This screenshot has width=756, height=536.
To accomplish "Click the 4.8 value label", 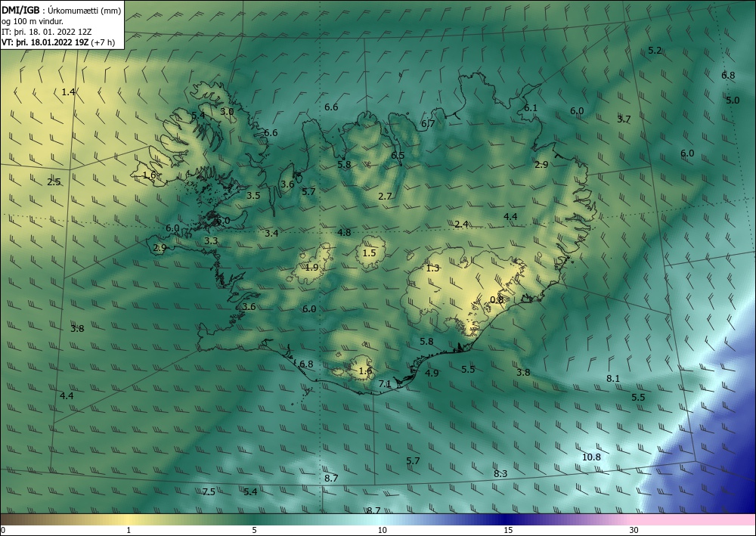I will click(344, 233).
